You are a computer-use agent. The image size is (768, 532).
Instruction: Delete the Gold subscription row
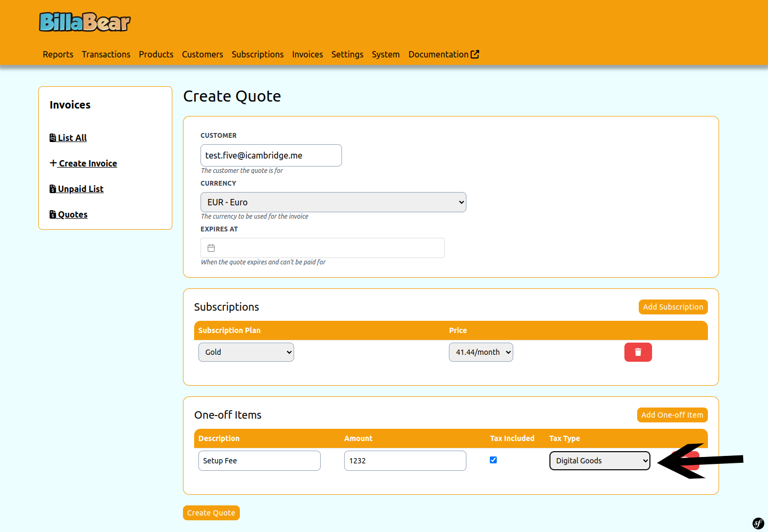point(638,352)
